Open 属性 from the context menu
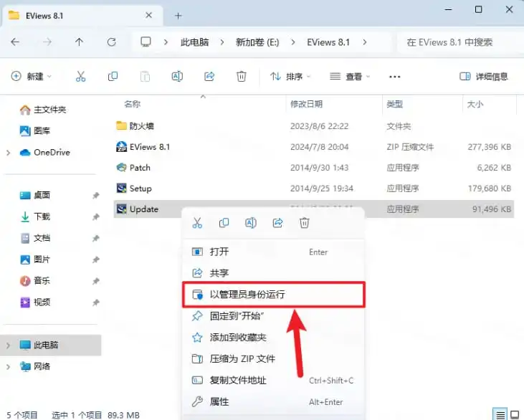 click(x=273, y=401)
